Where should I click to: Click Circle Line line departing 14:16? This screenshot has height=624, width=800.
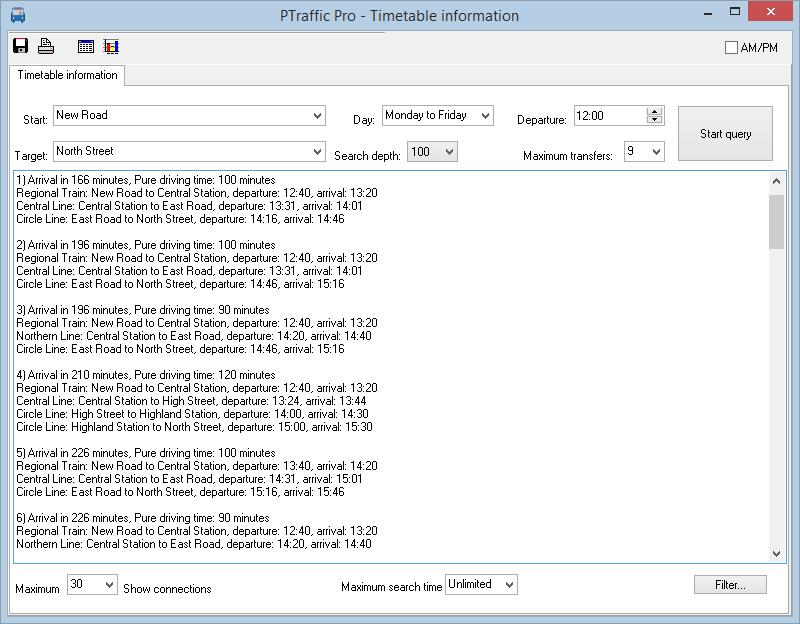pyautogui.click(x=181, y=219)
